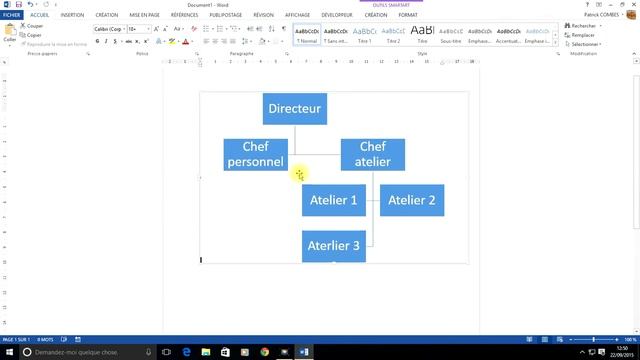Open Word help question mark
Viewport: 640px width, 360px height.
coord(587,4)
